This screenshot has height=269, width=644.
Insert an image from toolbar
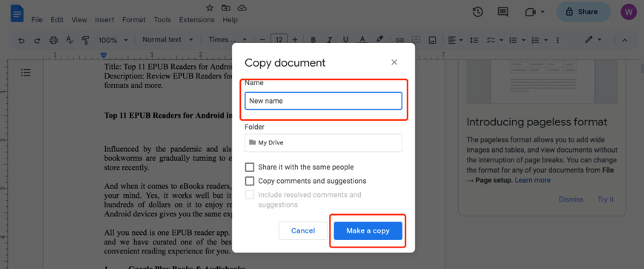pyautogui.click(x=432, y=40)
